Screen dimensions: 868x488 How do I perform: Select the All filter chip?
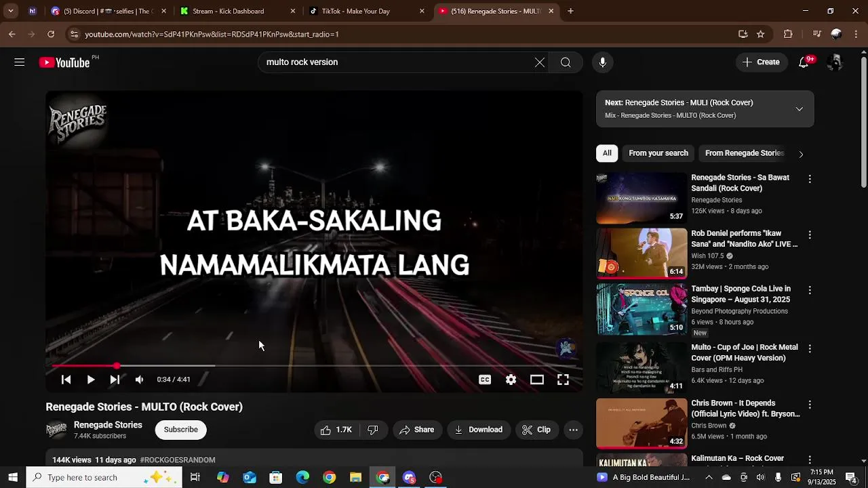point(607,153)
